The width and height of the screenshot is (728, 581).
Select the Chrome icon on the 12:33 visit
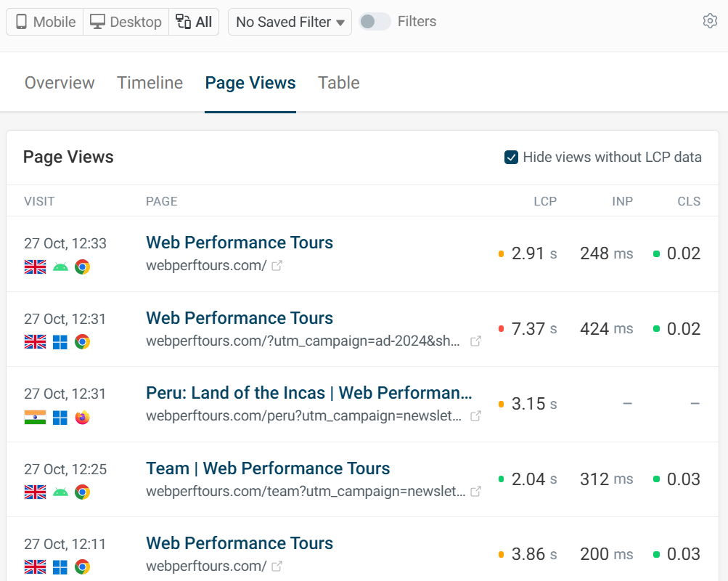click(x=83, y=267)
